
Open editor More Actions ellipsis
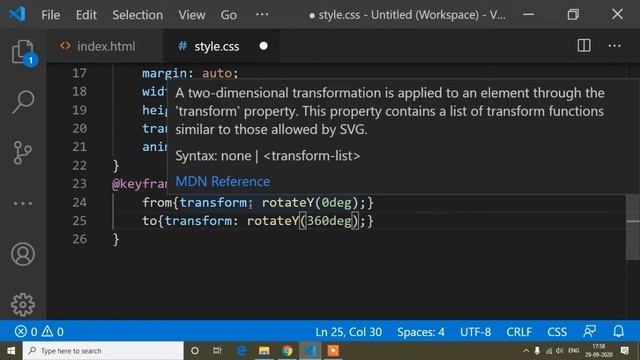(x=614, y=46)
